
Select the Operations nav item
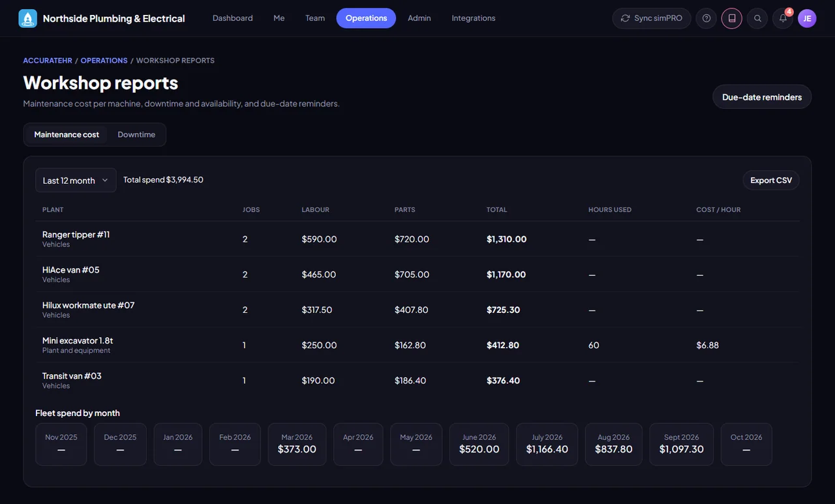(366, 18)
